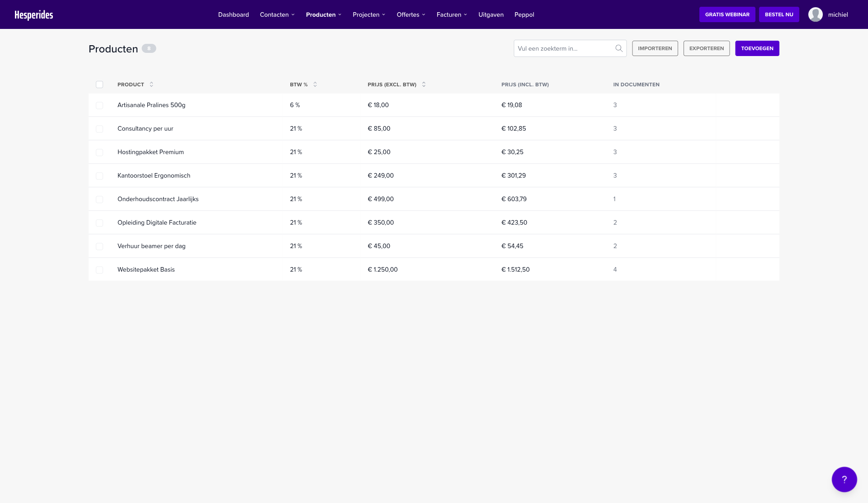
Task: Check the Opleiding Digitale Facturatie row checkbox
Action: coord(99,223)
